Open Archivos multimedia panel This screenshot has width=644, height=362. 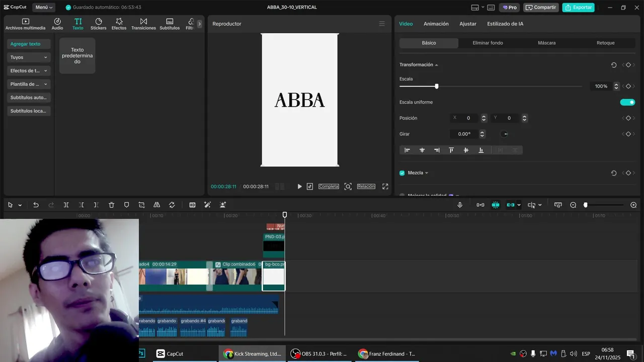tap(26, 24)
